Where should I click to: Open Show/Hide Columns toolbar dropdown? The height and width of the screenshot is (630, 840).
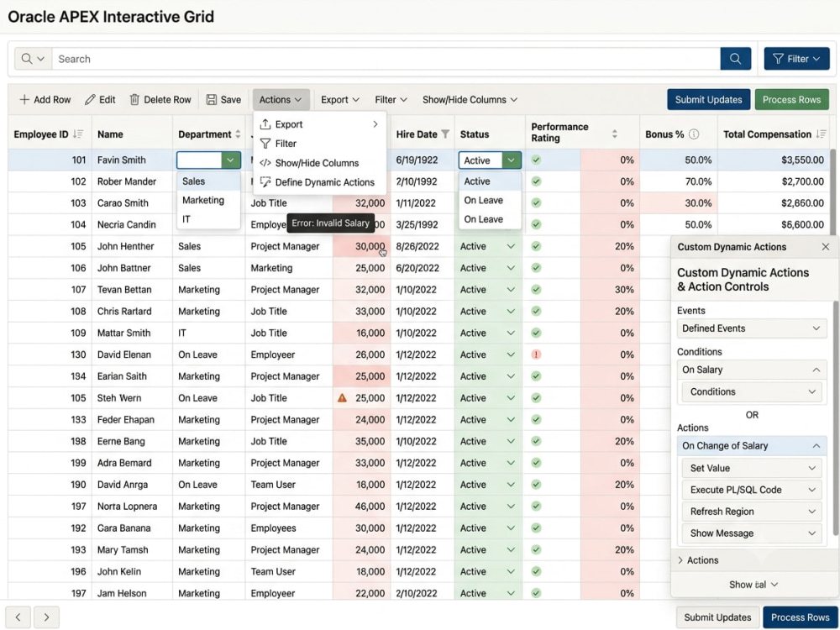470,100
